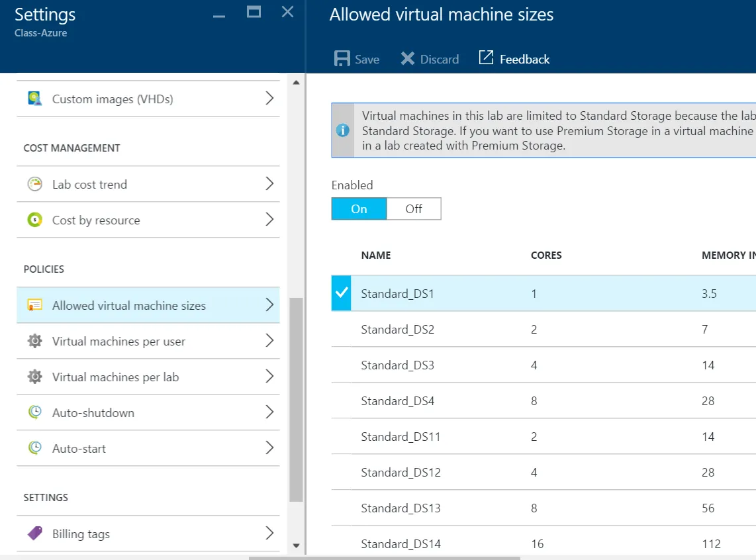Viewport: 756px width, 560px height.
Task: Switch the Enabled toggle to Off
Action: (414, 209)
